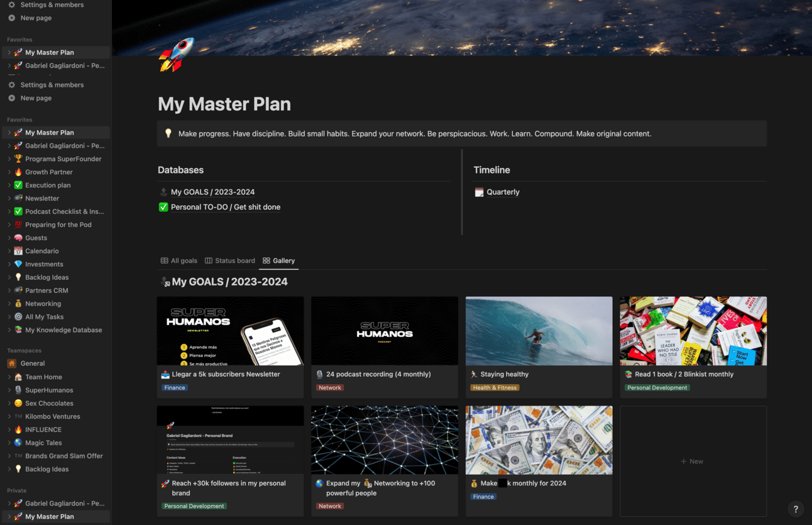Click the trophy icon for Programa SuperFounder
This screenshot has width=812, height=525.
pos(18,159)
